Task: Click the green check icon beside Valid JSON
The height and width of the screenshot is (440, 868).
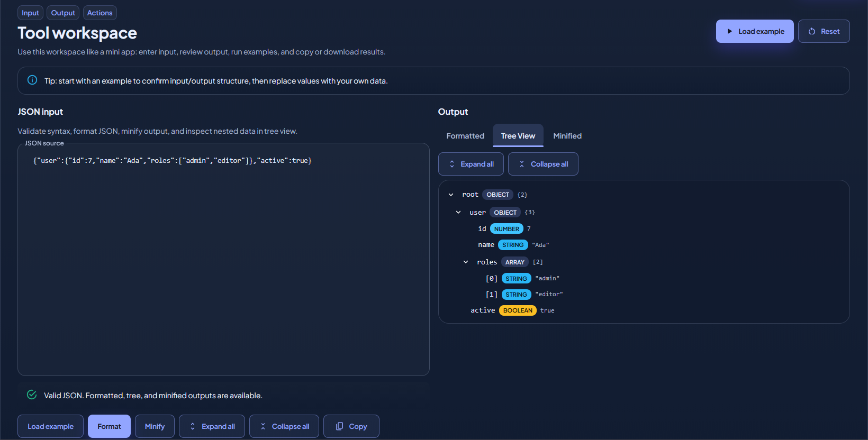Action: (x=32, y=395)
